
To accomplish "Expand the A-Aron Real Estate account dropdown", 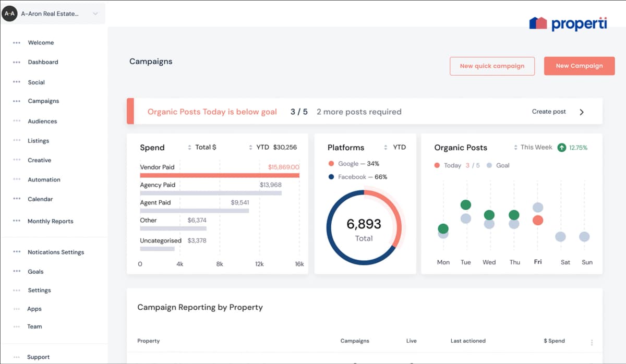I will click(95, 14).
